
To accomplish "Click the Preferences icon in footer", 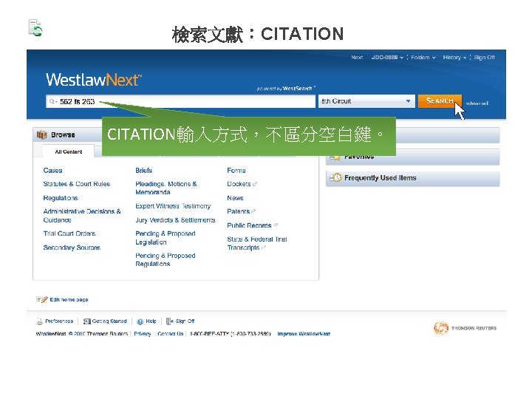I will (x=39, y=321).
